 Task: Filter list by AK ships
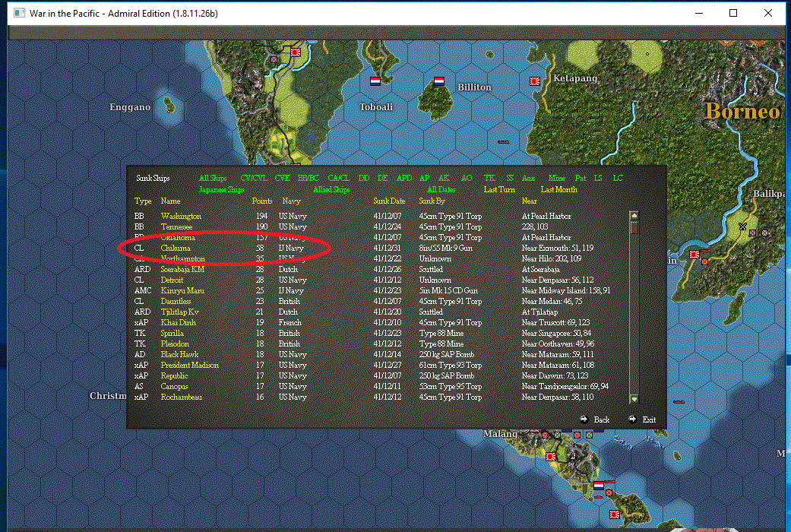pyautogui.click(x=444, y=178)
